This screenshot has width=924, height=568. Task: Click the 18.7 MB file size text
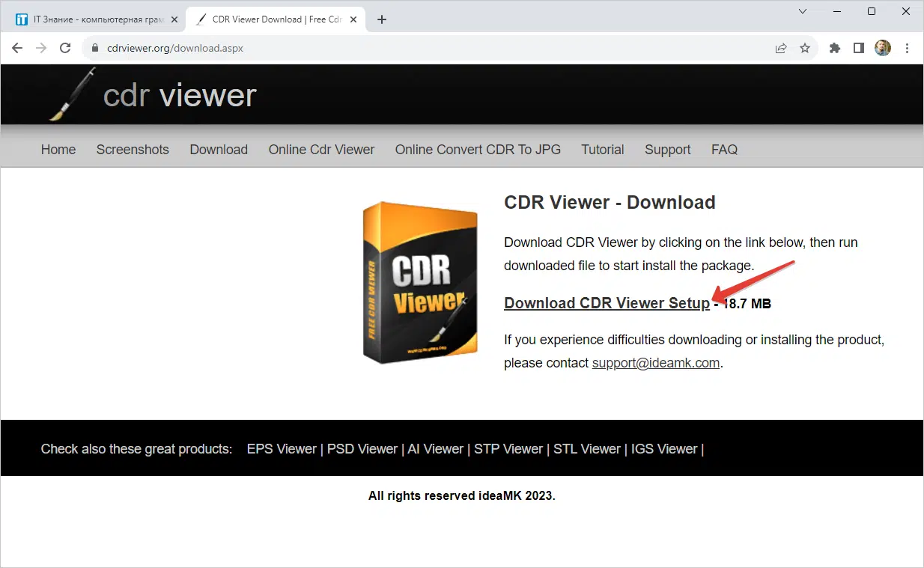pyautogui.click(x=747, y=303)
